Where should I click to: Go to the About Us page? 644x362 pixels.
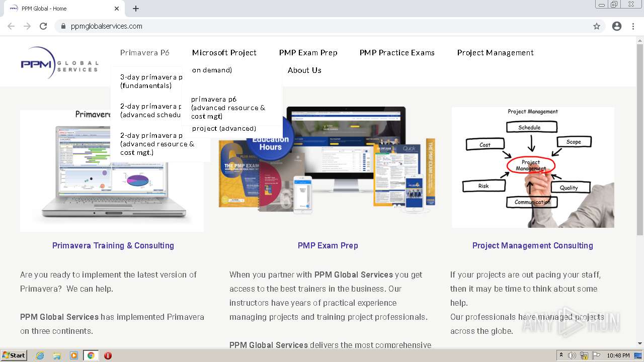pyautogui.click(x=304, y=70)
